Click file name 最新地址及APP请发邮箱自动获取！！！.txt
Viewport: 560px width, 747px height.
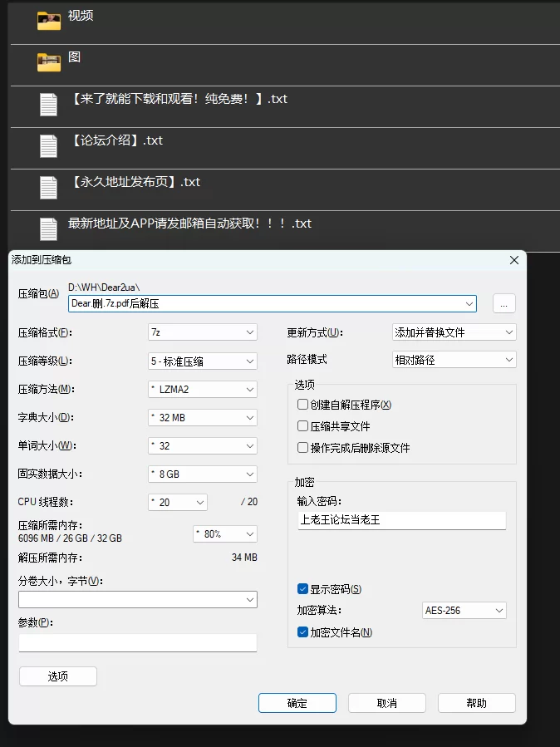[x=189, y=223]
